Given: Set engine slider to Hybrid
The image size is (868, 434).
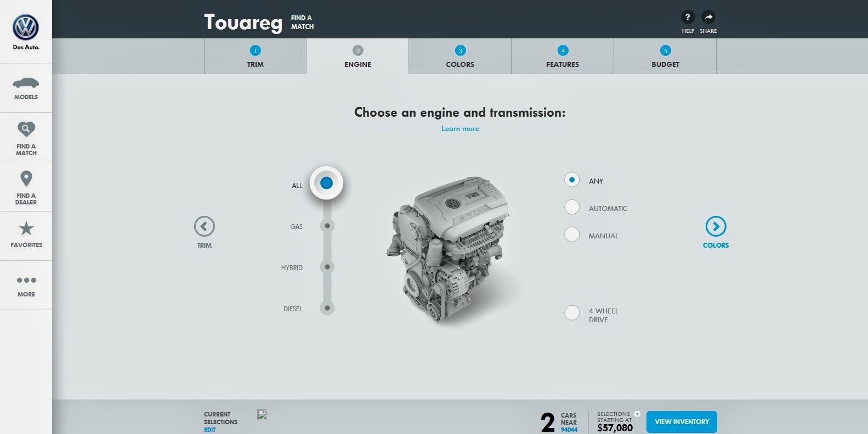Looking at the screenshot, I should (327, 267).
